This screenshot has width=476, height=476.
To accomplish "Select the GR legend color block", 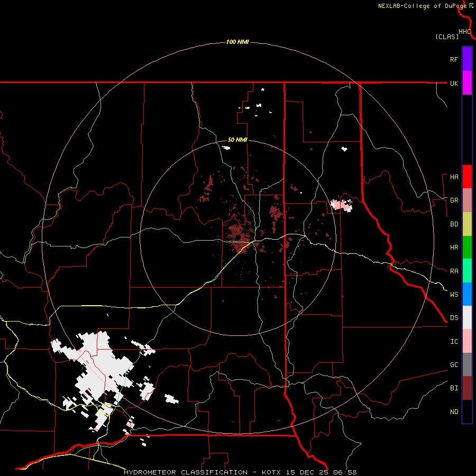I will (467, 200).
